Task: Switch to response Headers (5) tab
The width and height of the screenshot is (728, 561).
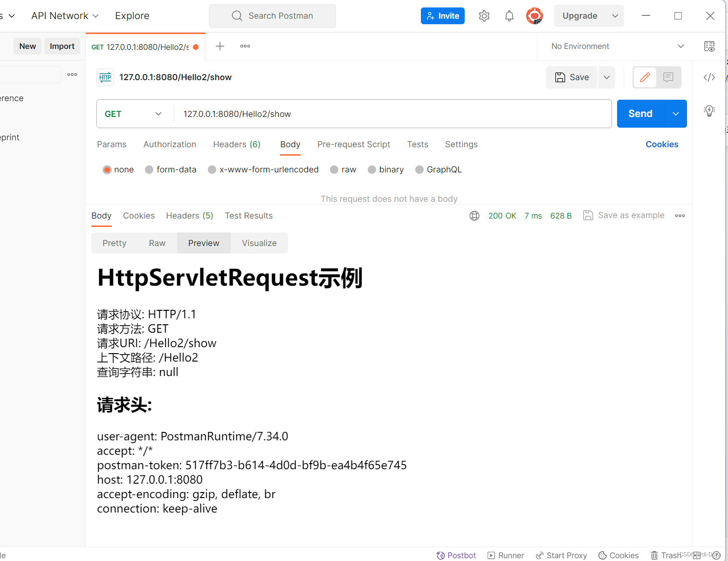Action: pyautogui.click(x=190, y=216)
